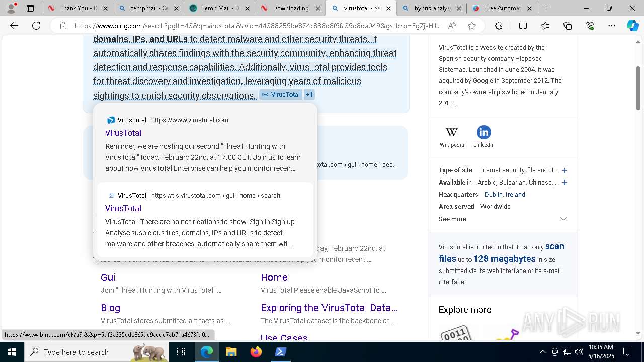Screen dimensions: 644x362
Task: Click the 128 megabytes highlighted text
Action: tap(505, 259)
